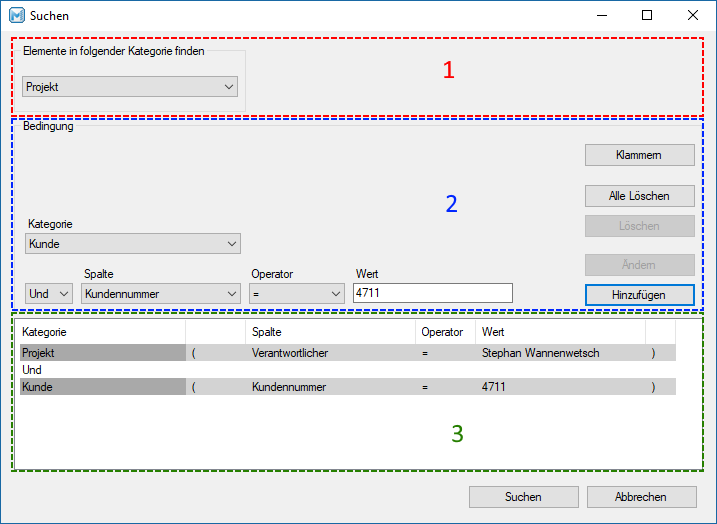Screen dimensions: 717x524
Task: Open the Operator dropdown showing equals sign
Action: (297, 293)
